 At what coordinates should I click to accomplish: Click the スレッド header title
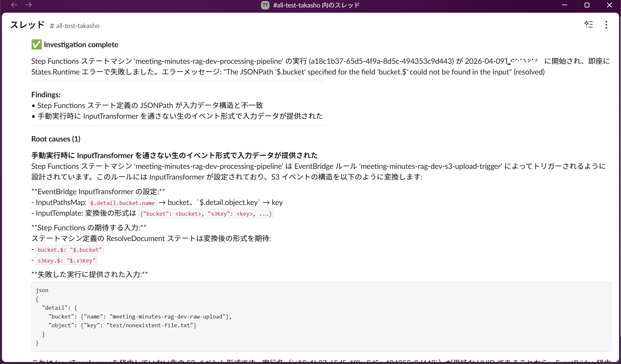pyautogui.click(x=27, y=25)
